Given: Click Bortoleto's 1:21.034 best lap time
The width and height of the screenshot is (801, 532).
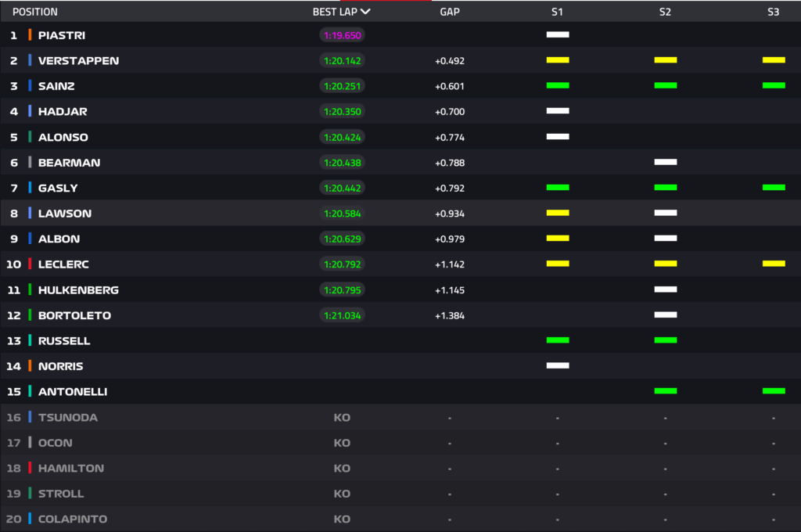Looking at the screenshot, I should (x=342, y=315).
